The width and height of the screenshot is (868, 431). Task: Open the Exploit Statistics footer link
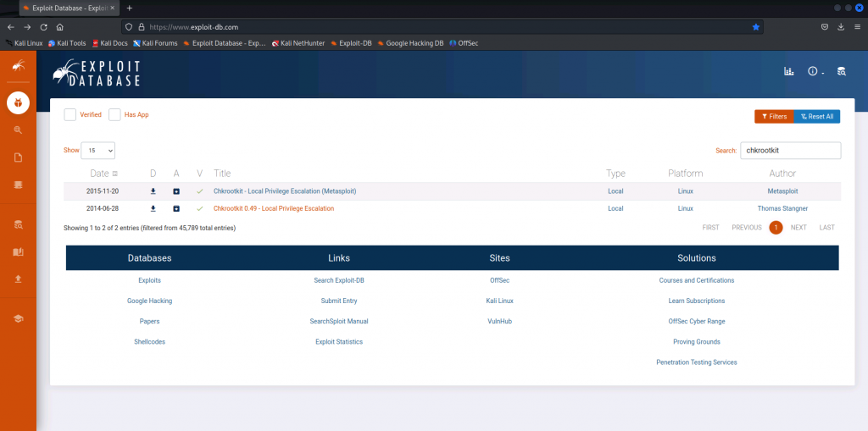339,342
